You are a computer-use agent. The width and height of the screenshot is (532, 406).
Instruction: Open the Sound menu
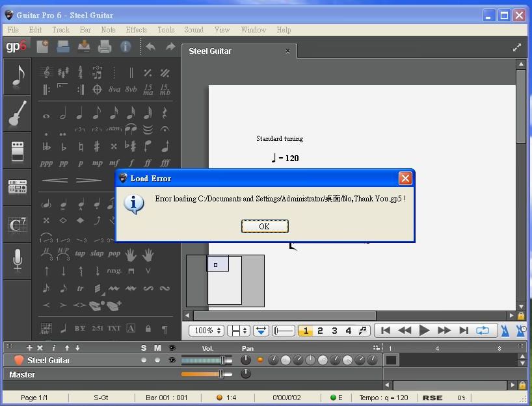coord(194,30)
